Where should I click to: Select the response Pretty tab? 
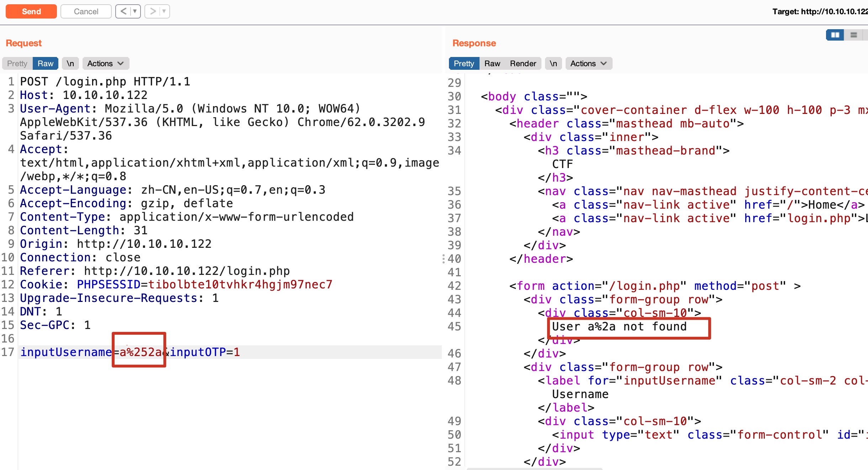(x=464, y=63)
